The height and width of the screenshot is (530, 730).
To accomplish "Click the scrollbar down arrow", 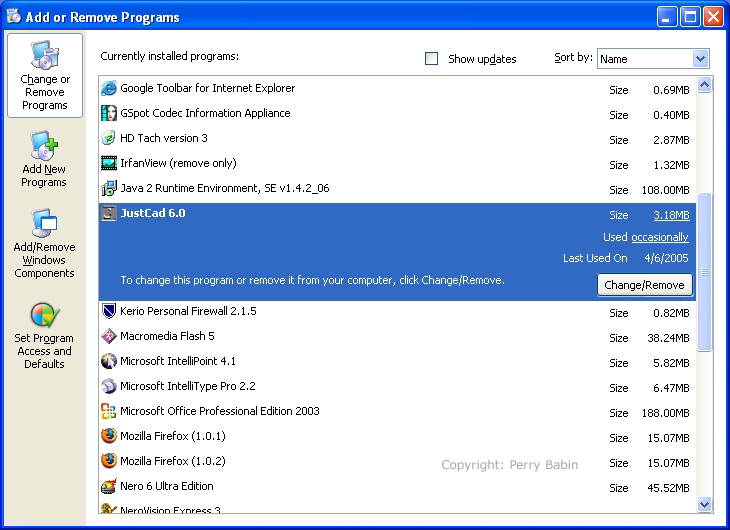I will 704,504.
